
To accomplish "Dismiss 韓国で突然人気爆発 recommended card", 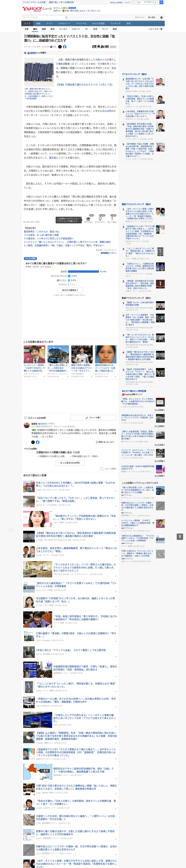I will (x=92, y=377).
